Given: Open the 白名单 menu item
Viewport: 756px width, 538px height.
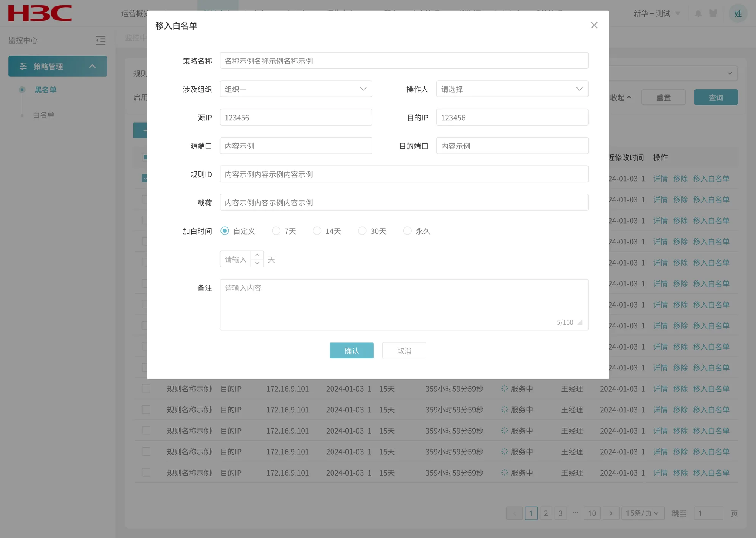Looking at the screenshot, I should click(x=43, y=115).
